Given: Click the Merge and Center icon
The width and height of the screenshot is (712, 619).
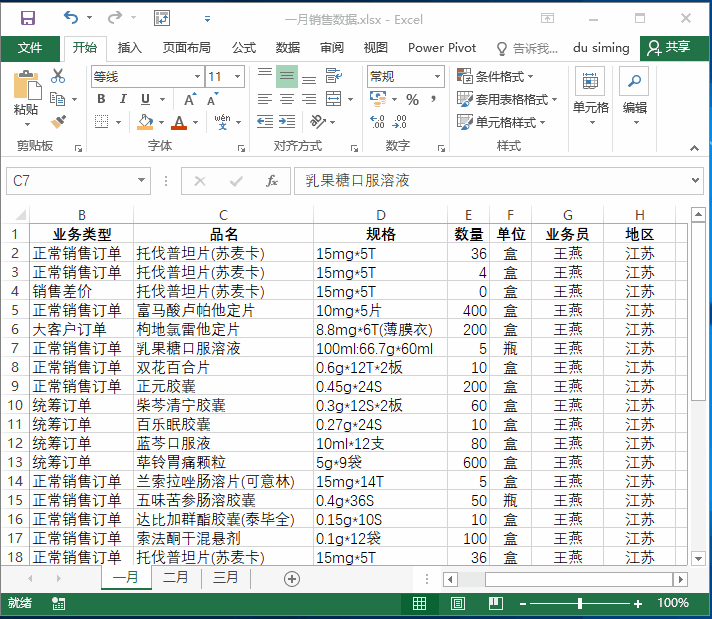Looking at the screenshot, I should click(333, 99).
